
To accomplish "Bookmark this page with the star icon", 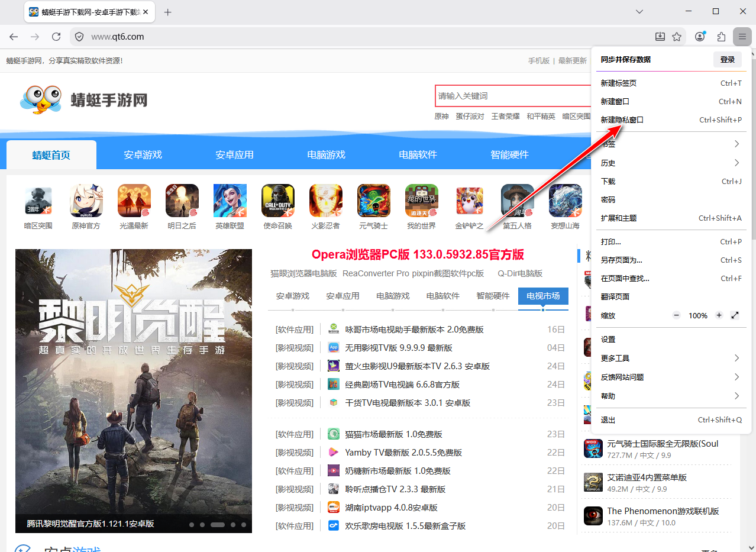I will (x=677, y=37).
